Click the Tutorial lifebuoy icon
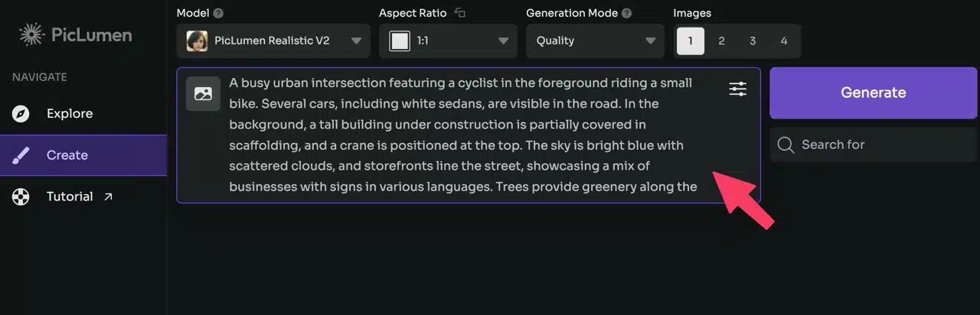This screenshot has height=315, width=980. tap(21, 196)
